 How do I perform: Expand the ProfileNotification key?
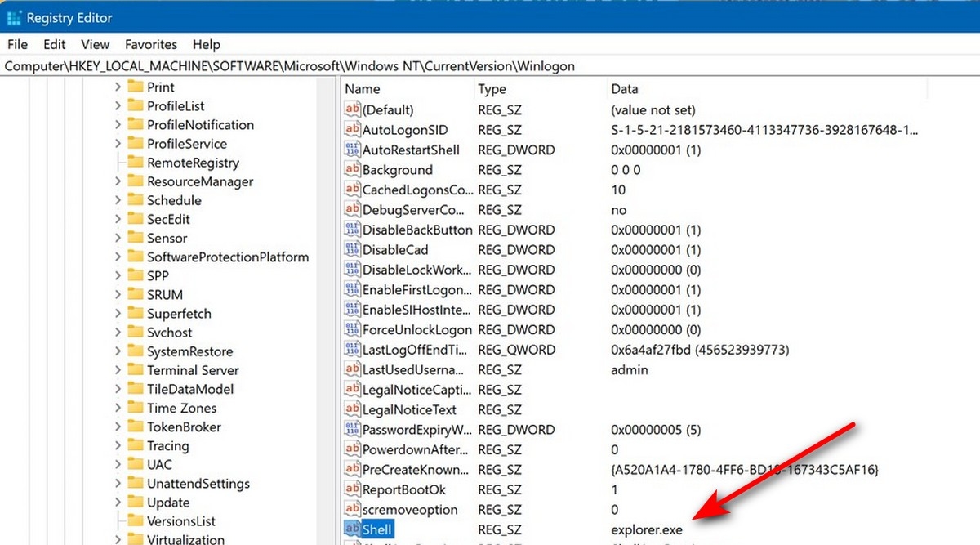pyautogui.click(x=118, y=124)
